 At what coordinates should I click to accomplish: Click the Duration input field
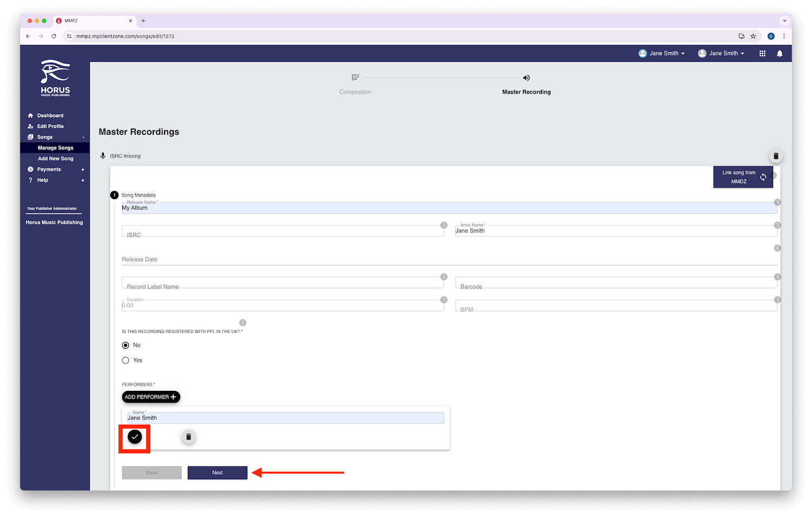click(x=283, y=305)
